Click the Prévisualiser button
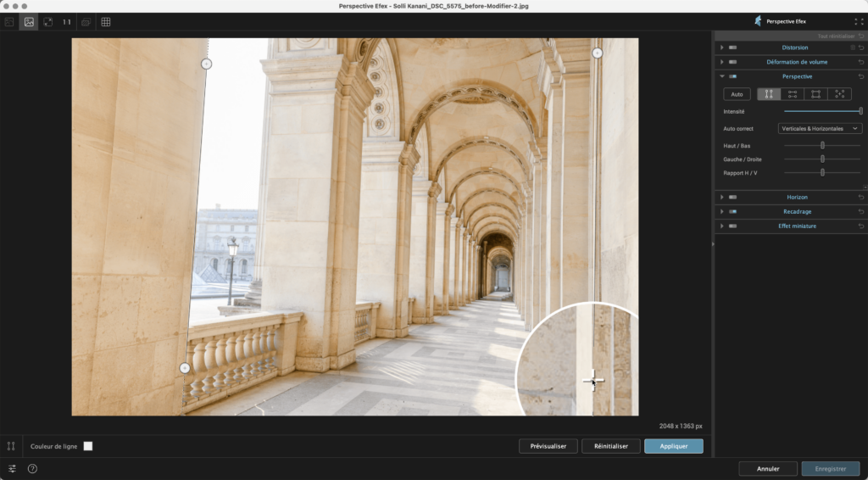This screenshot has width=868, height=480. point(548,446)
